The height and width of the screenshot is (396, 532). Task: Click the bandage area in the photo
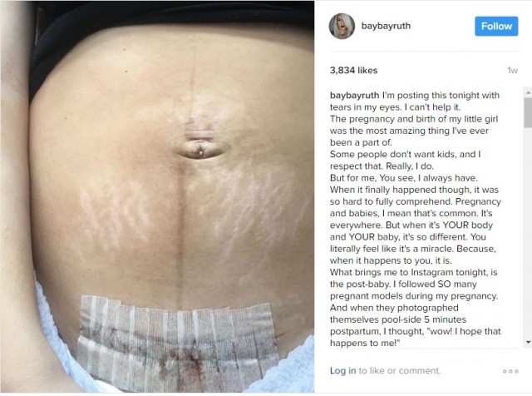click(x=176, y=341)
